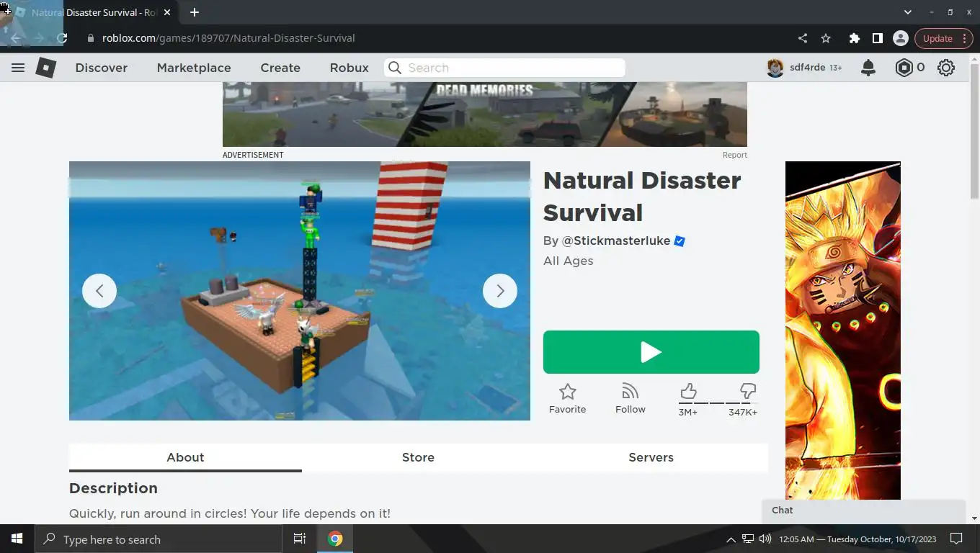View site information lock icon
Image resolution: width=980 pixels, height=553 pixels.
click(x=91, y=38)
